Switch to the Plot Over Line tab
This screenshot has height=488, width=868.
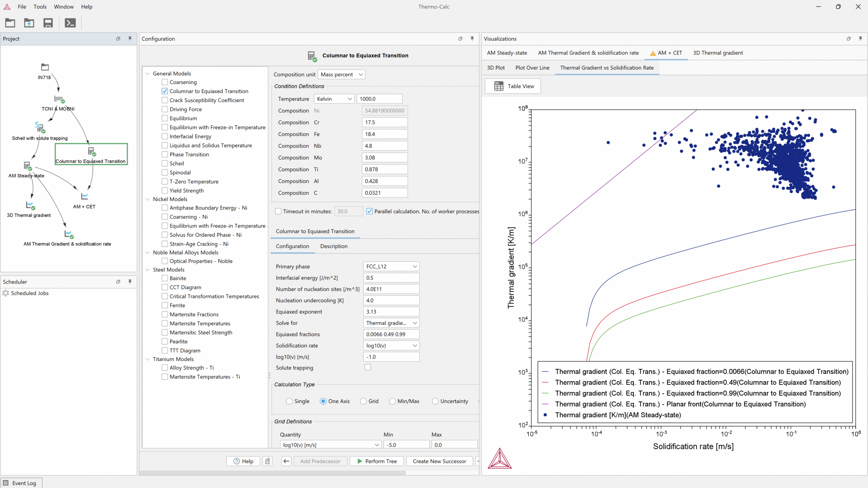[532, 68]
